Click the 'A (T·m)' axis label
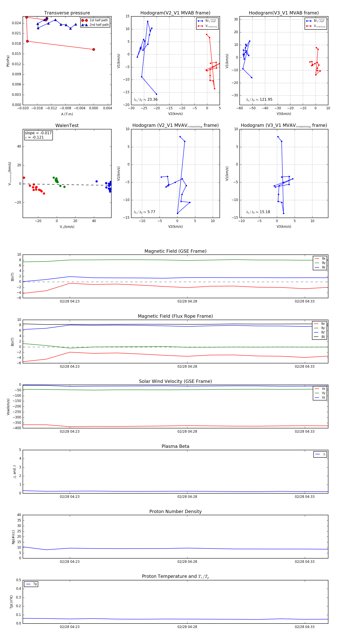The height and width of the screenshot is (644, 351). click(67, 114)
